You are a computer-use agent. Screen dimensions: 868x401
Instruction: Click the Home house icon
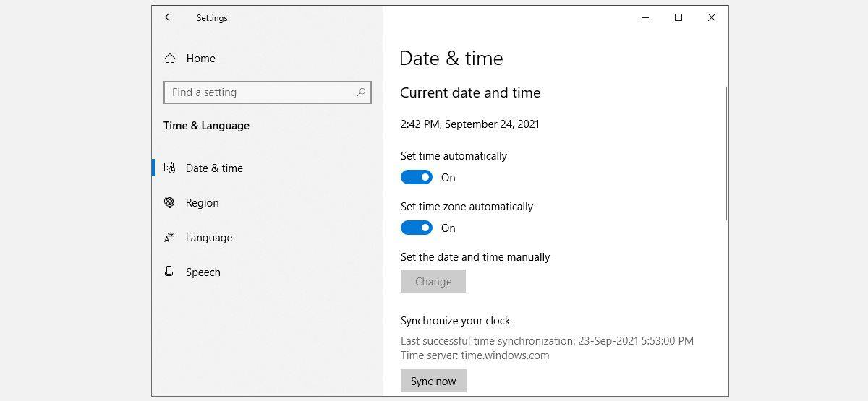(x=170, y=59)
